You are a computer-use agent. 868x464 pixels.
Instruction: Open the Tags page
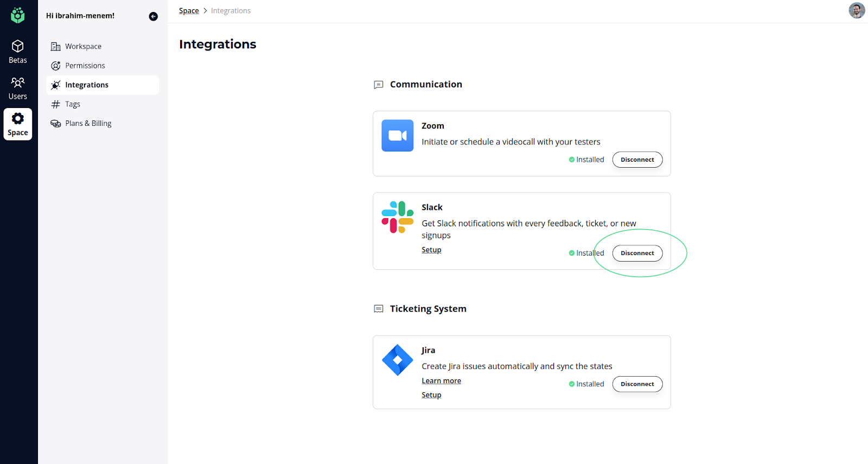click(72, 104)
